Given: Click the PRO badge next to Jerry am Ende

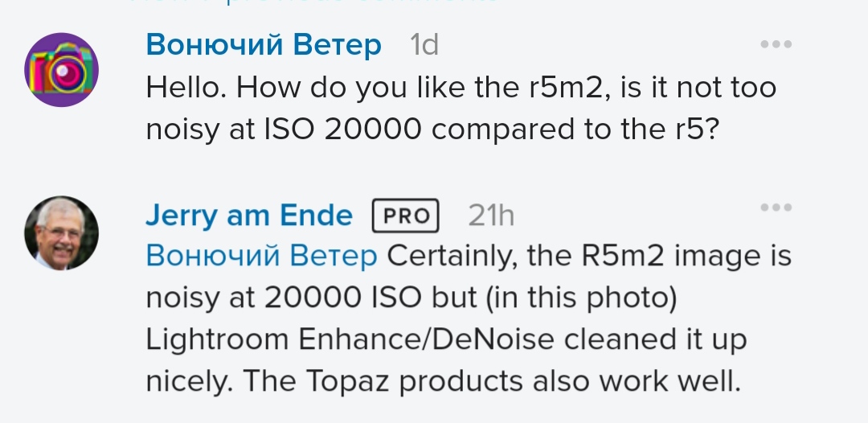Looking at the screenshot, I should click(x=406, y=216).
